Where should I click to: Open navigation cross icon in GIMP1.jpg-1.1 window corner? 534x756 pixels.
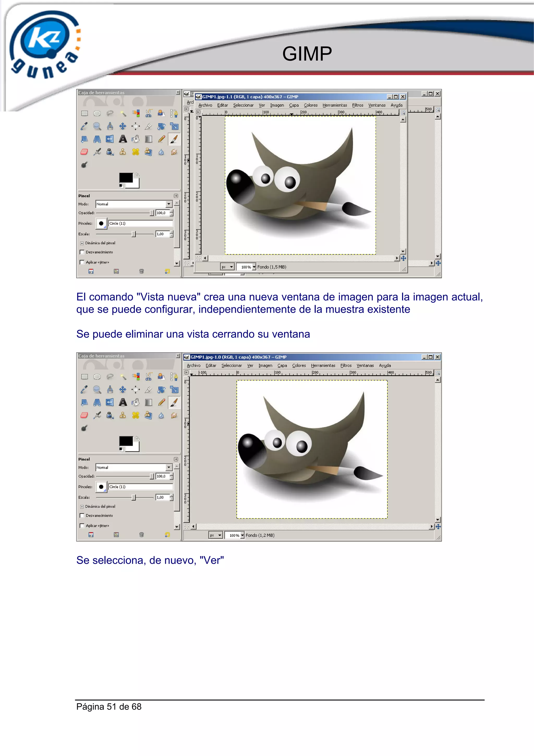404,258
